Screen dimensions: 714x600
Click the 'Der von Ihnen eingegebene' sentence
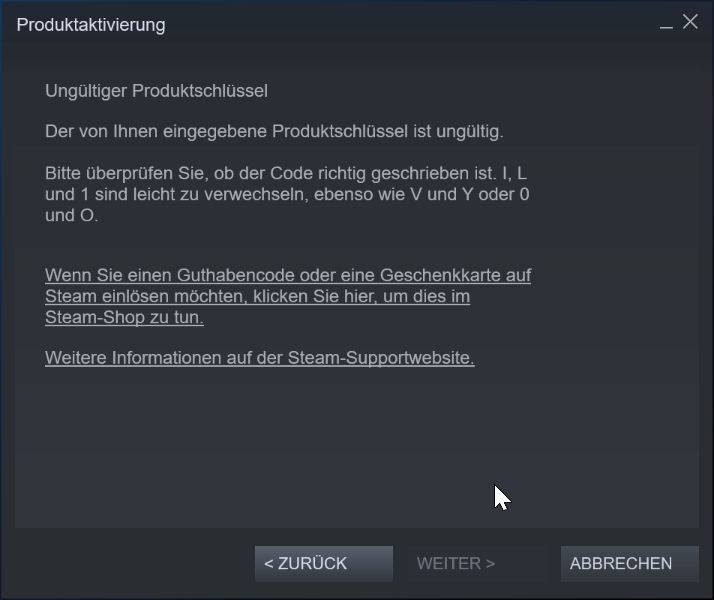(x=274, y=132)
